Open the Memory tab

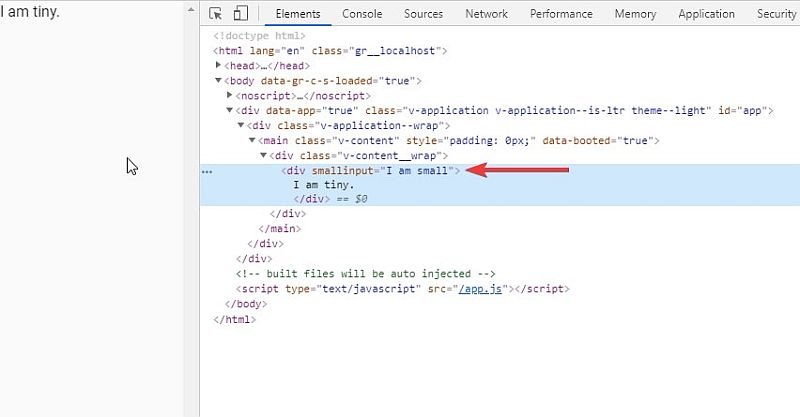(x=635, y=14)
